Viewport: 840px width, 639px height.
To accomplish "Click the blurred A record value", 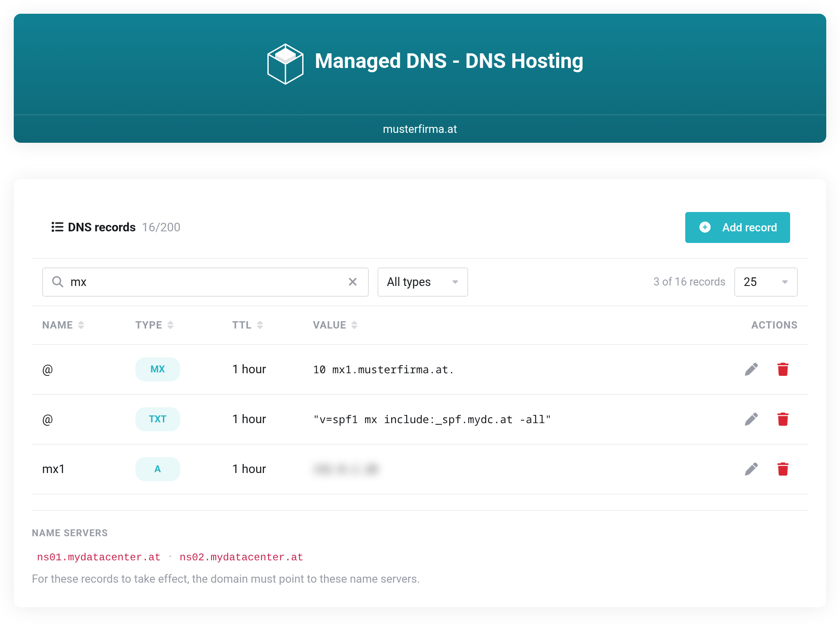I will coord(346,469).
